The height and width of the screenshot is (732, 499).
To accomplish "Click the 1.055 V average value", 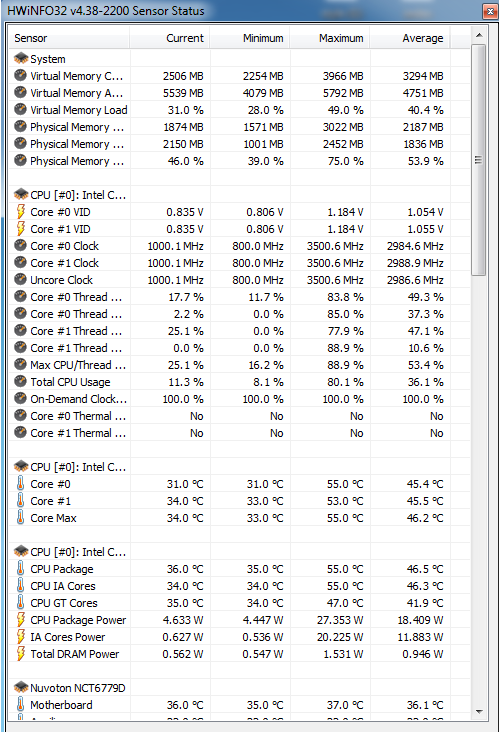I will pyautogui.click(x=425, y=229).
